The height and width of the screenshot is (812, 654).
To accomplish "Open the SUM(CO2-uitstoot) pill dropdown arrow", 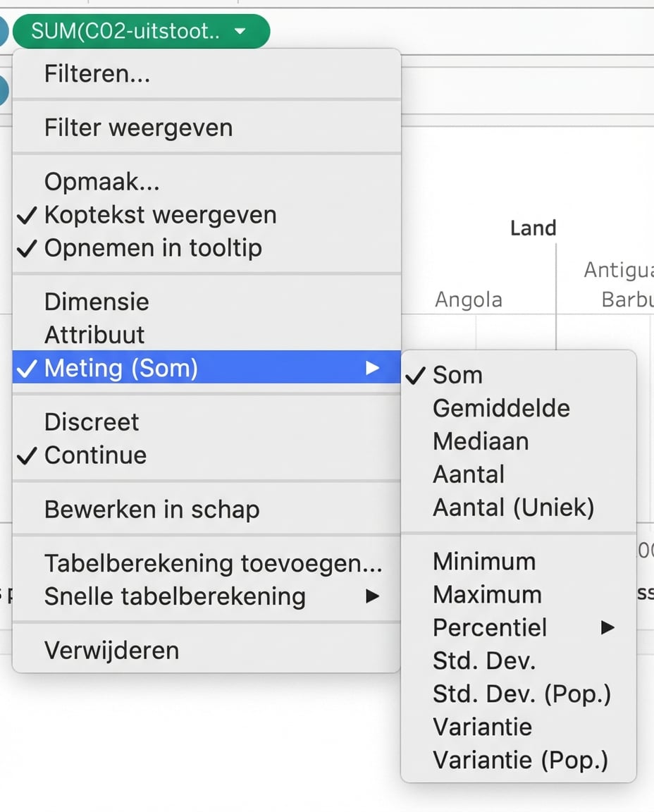I will (x=240, y=31).
